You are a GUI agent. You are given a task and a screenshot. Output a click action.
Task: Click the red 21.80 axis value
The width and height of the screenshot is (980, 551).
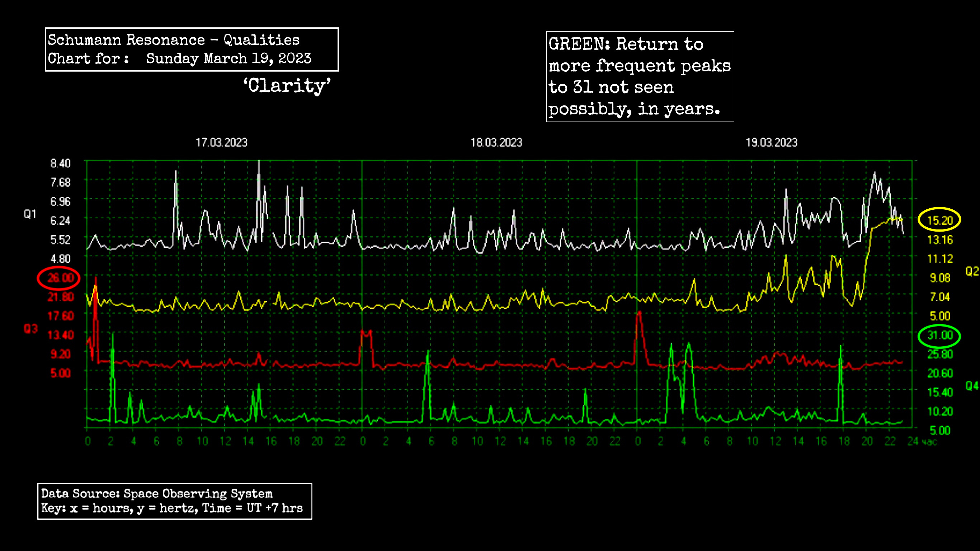coord(61,297)
